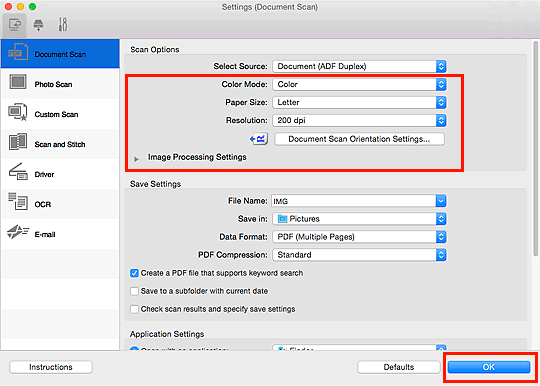Click the Instructions button
The image size is (540, 386).
(51, 367)
